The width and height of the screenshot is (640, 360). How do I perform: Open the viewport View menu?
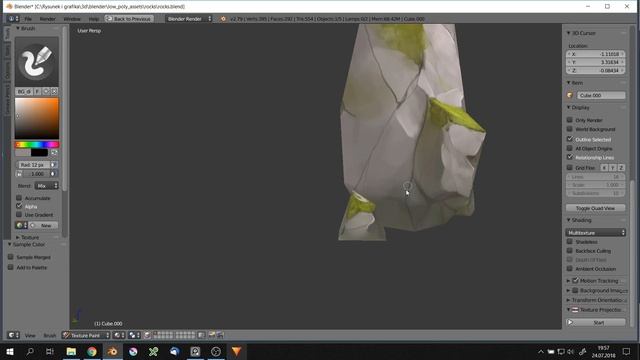30,336
